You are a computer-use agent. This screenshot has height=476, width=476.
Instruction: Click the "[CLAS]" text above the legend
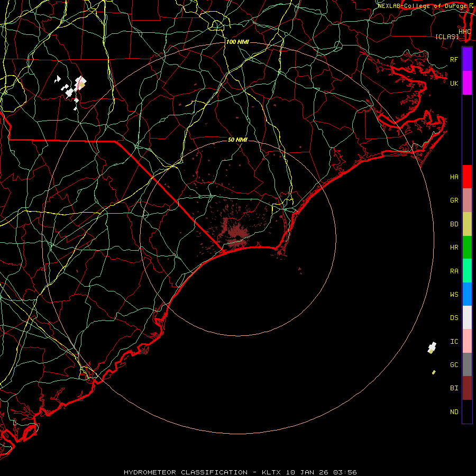pos(447,37)
